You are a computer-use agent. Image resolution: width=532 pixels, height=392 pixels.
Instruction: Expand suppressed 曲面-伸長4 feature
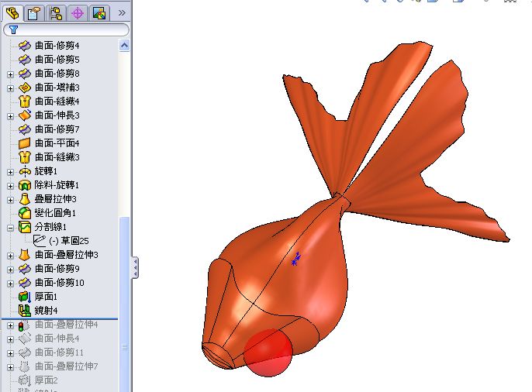(11, 339)
